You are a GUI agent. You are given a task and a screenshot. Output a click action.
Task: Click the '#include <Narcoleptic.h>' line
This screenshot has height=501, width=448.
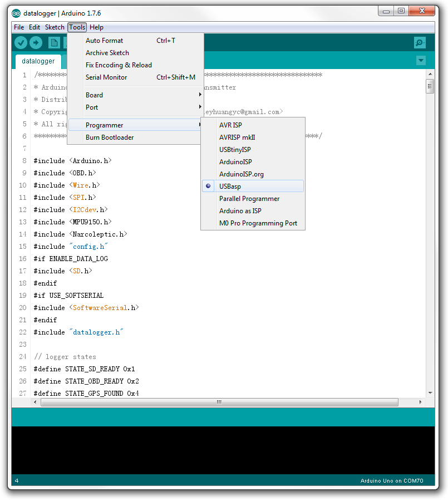[81, 234]
